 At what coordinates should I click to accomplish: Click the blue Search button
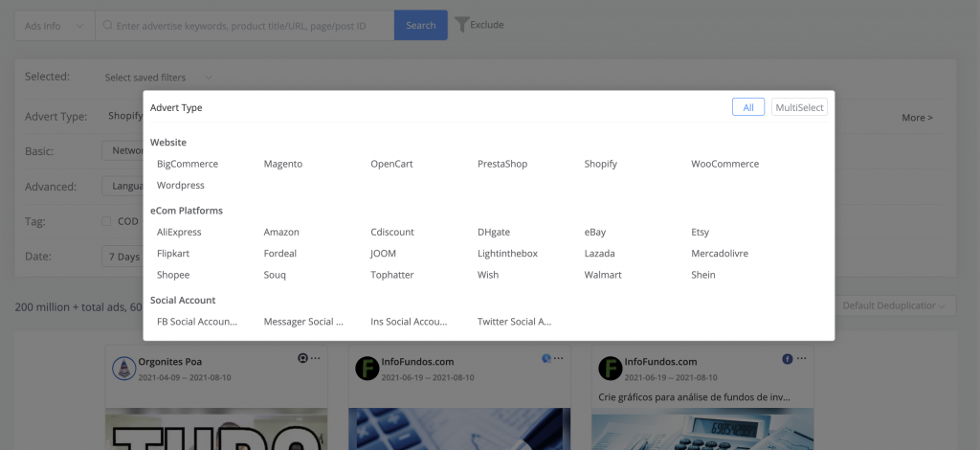point(421,26)
